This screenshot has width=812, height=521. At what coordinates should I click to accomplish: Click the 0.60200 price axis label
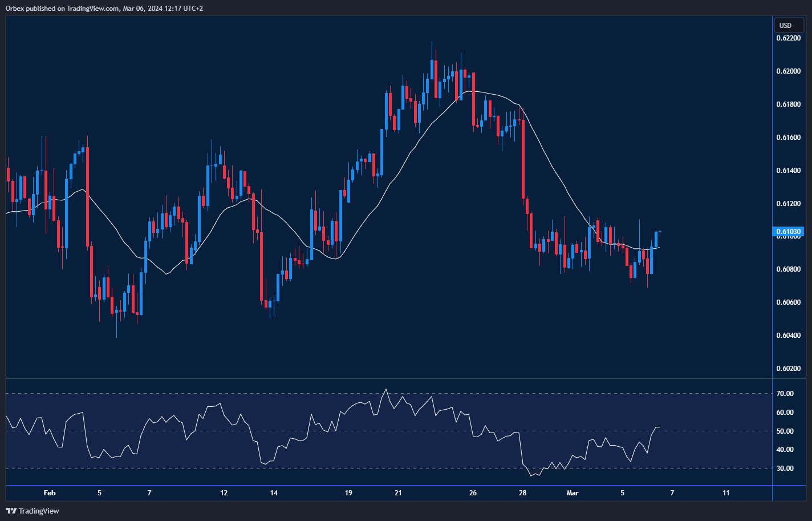click(787, 368)
